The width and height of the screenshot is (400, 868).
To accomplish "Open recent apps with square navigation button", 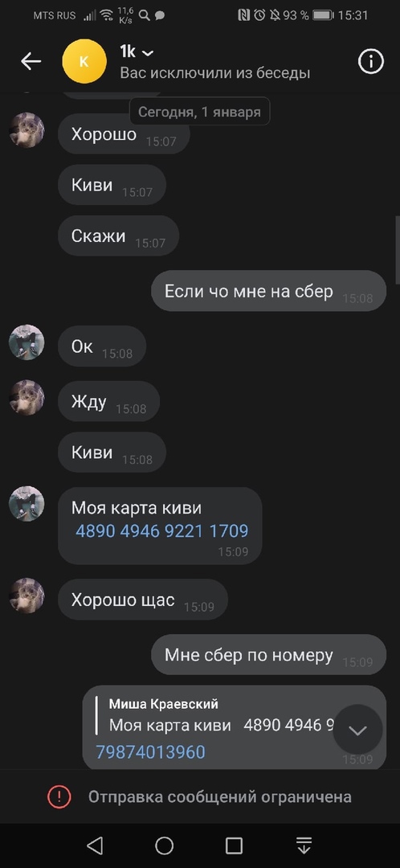I will point(234,845).
